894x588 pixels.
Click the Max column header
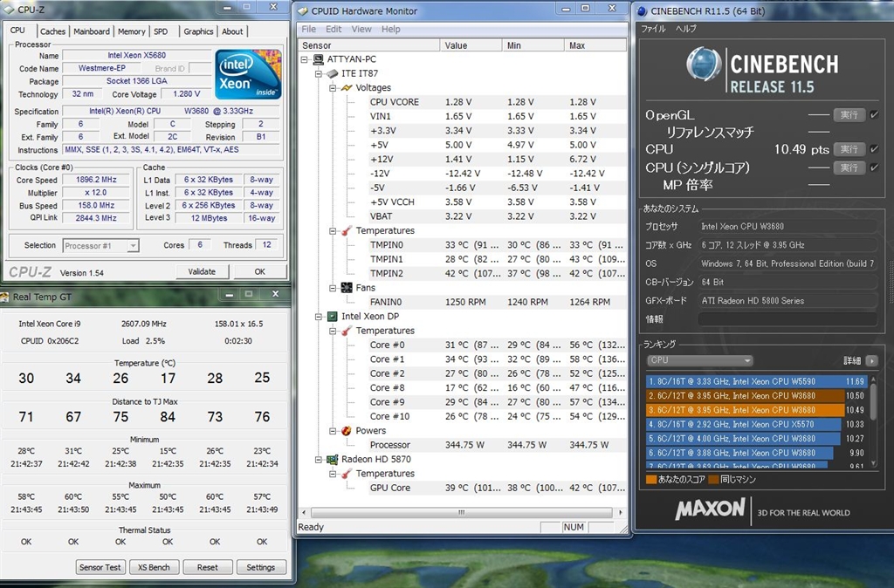point(595,45)
